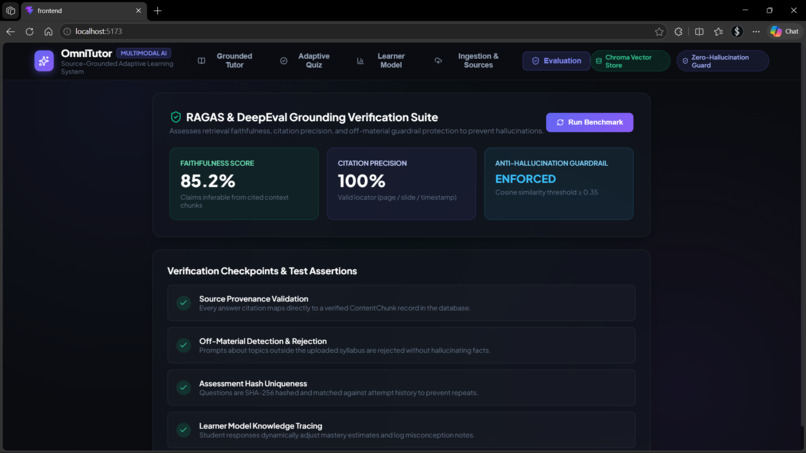Add this page to favorites with the star
Viewport: 806px width, 453px height.
659,31
